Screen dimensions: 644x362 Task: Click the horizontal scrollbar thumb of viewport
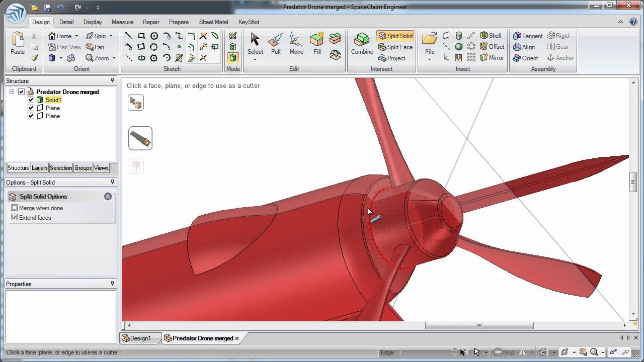tap(479, 325)
